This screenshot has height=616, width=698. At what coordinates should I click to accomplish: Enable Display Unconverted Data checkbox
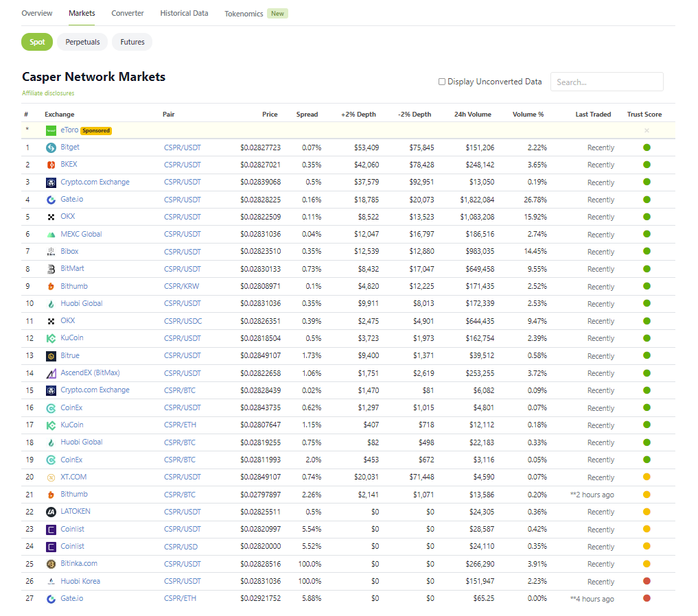click(x=442, y=82)
